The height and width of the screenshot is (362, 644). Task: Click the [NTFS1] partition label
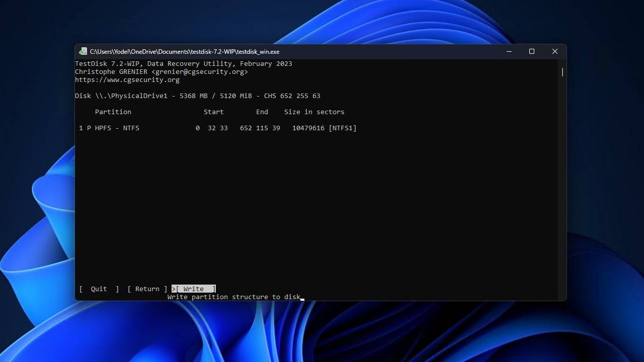pos(342,128)
